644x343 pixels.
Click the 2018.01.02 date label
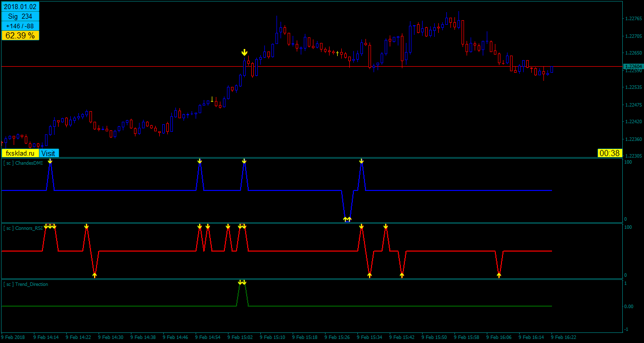click(x=20, y=7)
